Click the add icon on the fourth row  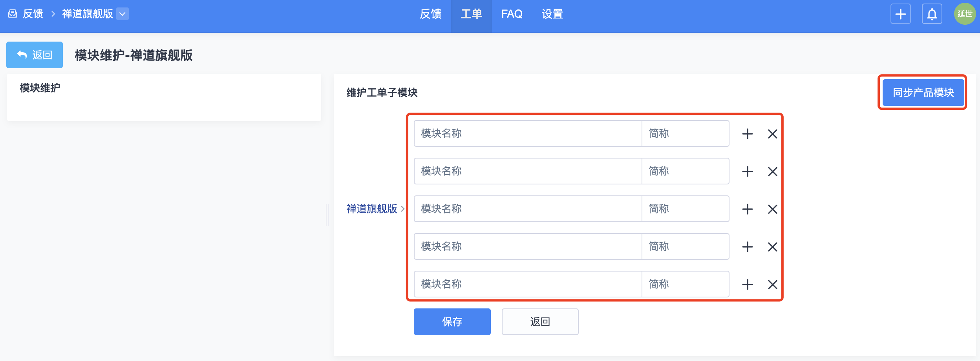click(747, 247)
